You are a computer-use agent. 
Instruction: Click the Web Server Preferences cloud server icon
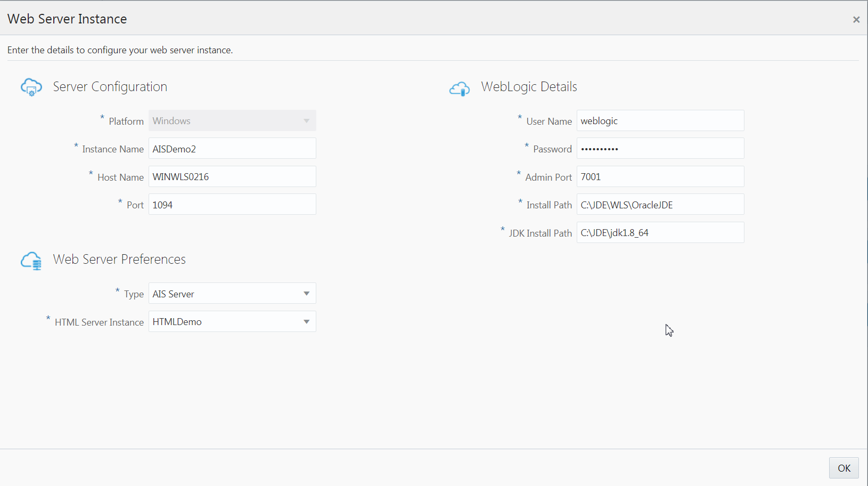(31, 261)
